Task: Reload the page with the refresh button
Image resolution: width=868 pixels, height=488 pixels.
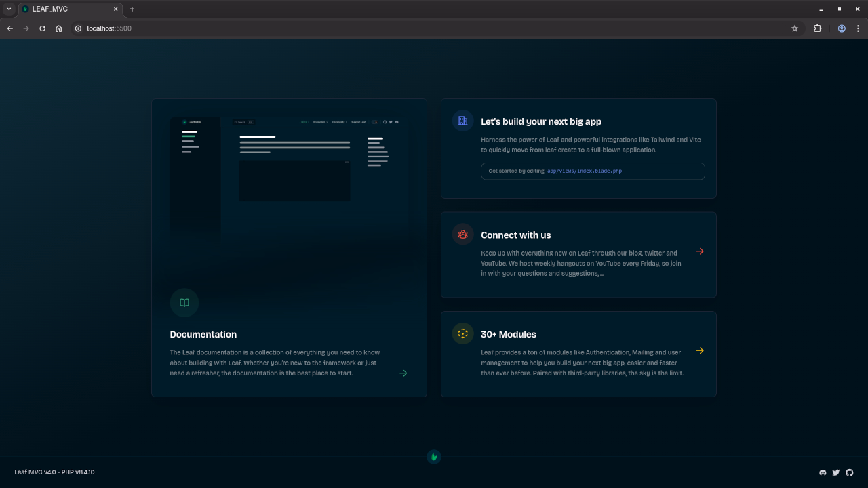Action: click(43, 28)
